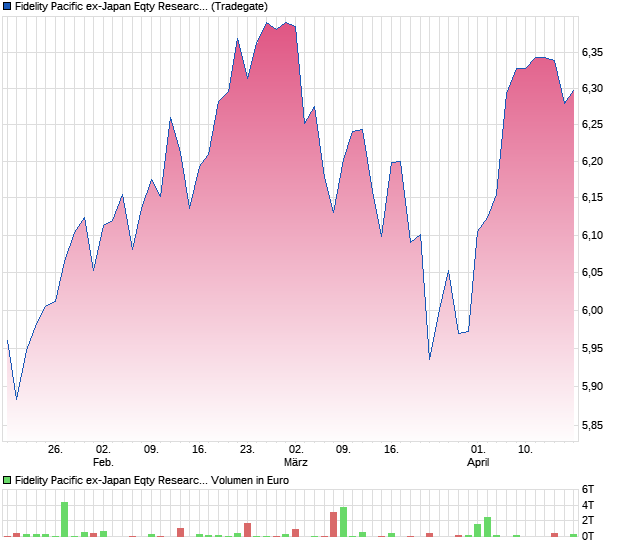Click the volume title 'Volumen in Euro'
This screenshot has width=620, height=546.
click(250, 480)
